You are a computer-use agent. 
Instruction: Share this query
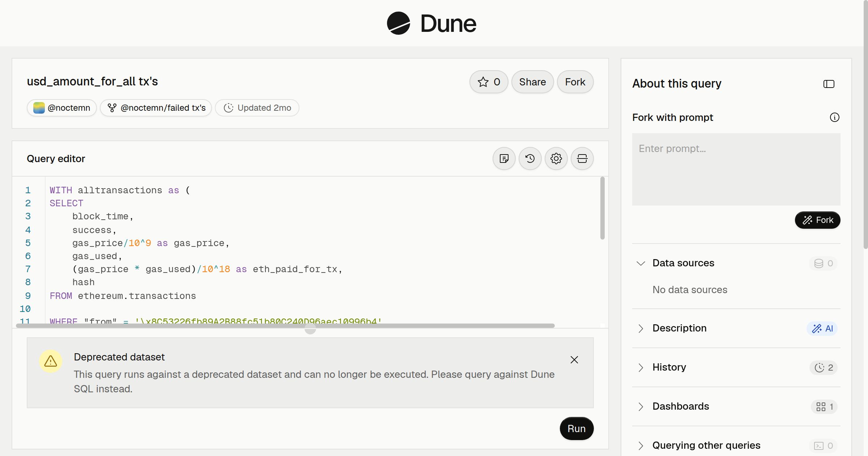coord(532,82)
